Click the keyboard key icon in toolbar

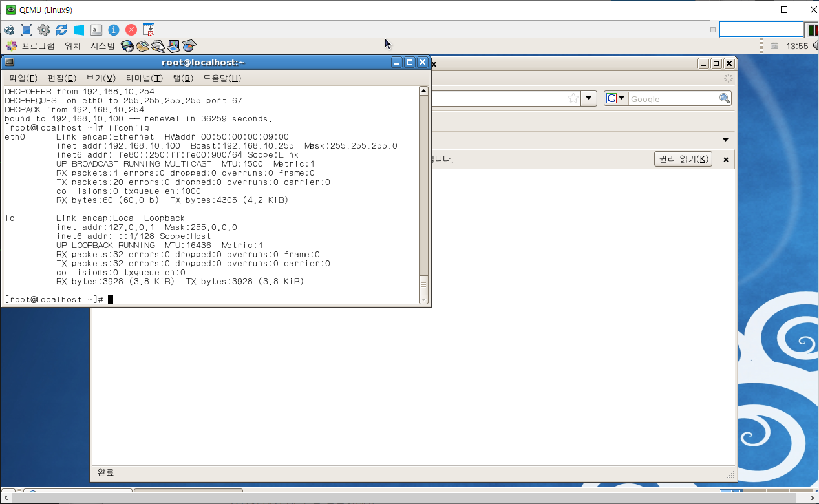click(96, 30)
